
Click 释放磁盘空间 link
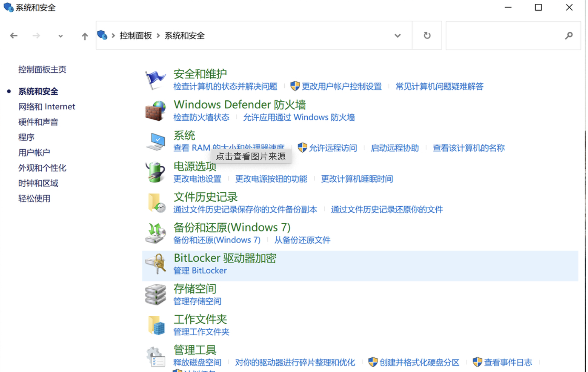[x=197, y=363]
